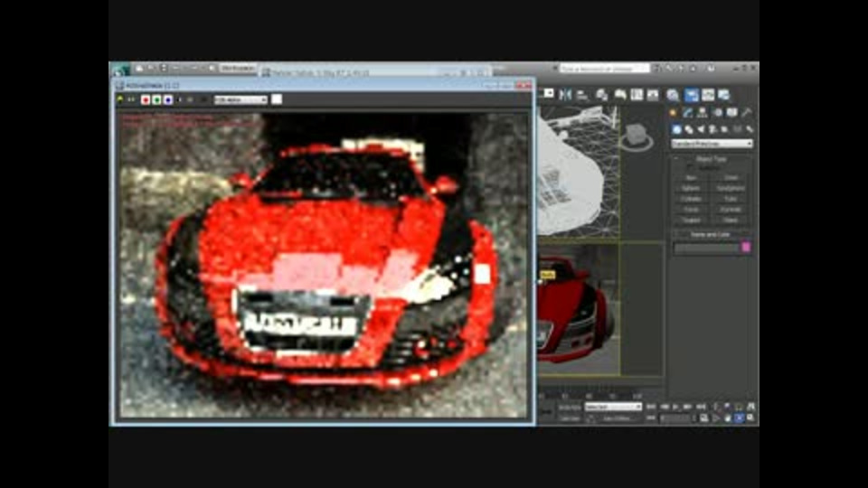Click the Teapot primitive button
This screenshot has width=868, height=488.
pos(691,221)
